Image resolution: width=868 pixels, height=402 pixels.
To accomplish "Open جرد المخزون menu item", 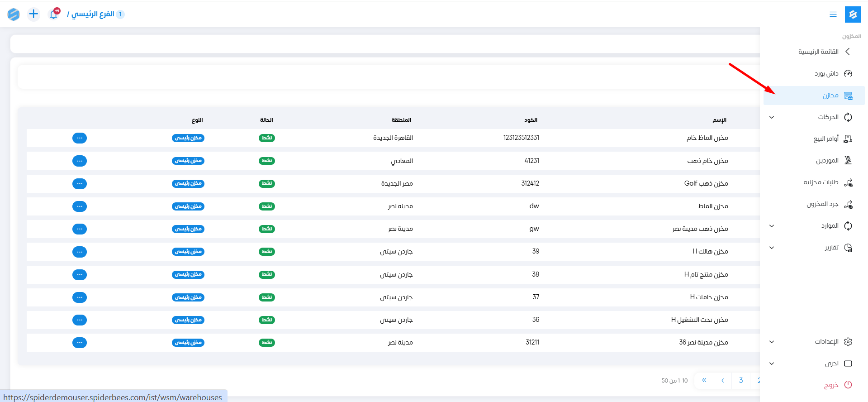I will pyautogui.click(x=822, y=204).
